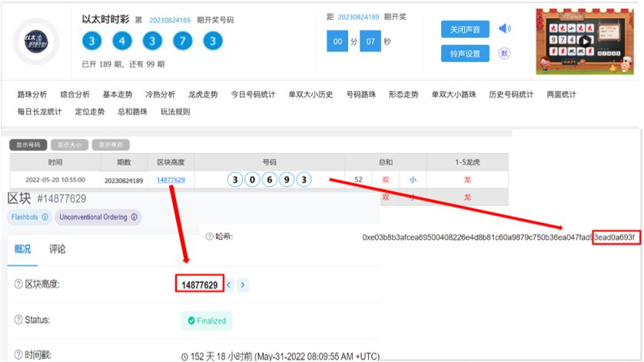Toggle 显示号码 display mode

point(28,144)
